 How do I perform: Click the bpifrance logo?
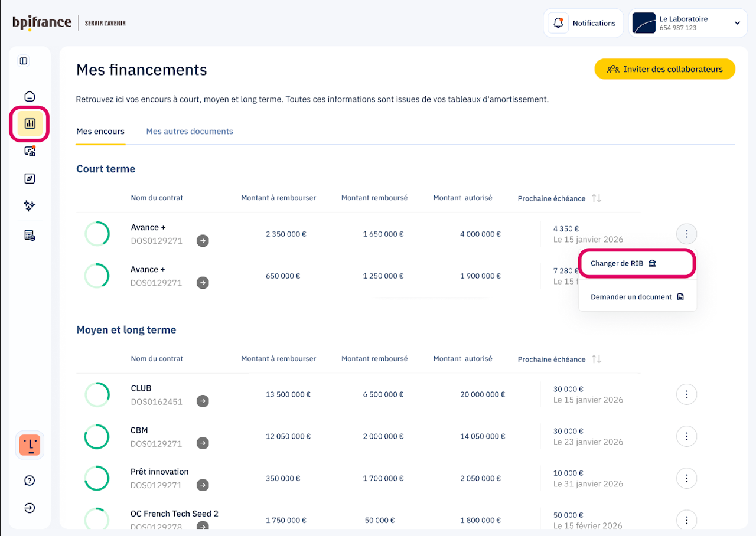pyautogui.click(x=41, y=23)
